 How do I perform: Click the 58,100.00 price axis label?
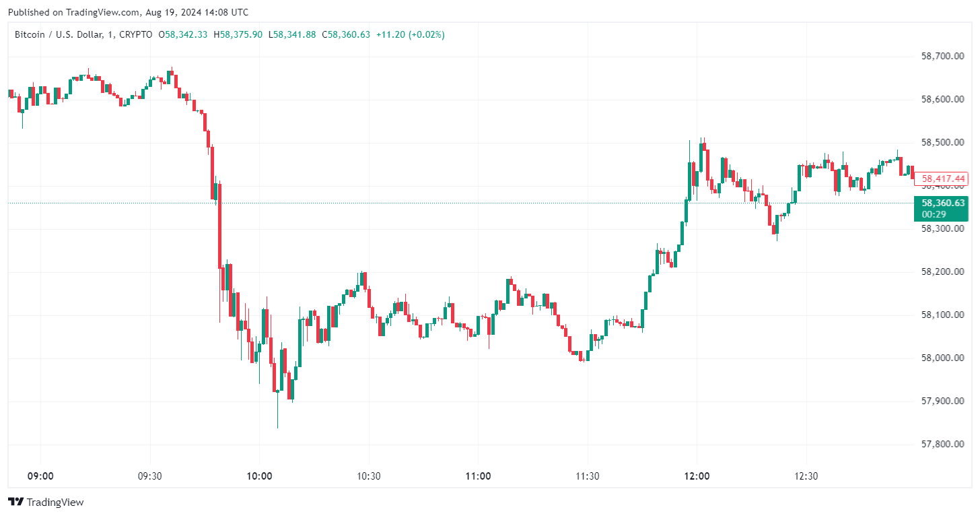click(943, 315)
